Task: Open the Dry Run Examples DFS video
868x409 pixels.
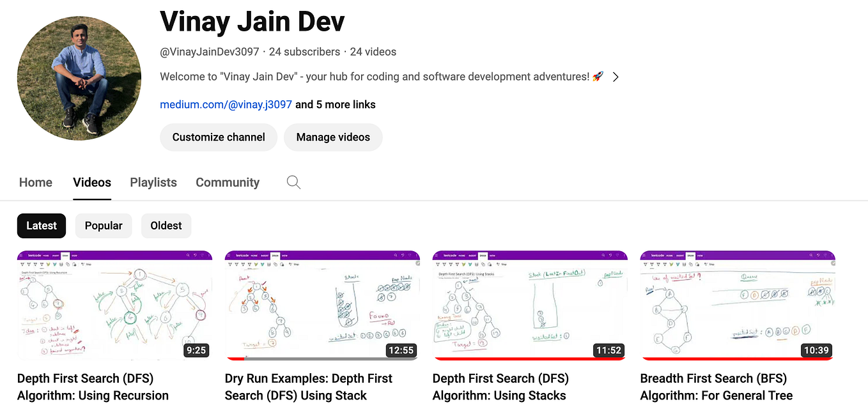Action: coord(322,305)
